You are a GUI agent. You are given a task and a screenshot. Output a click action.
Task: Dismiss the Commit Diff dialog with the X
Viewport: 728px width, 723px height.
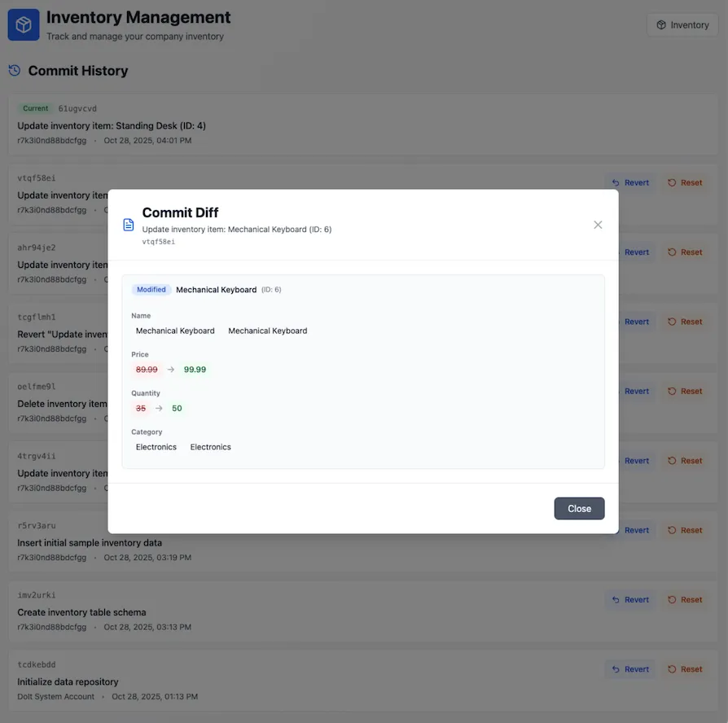click(x=598, y=225)
